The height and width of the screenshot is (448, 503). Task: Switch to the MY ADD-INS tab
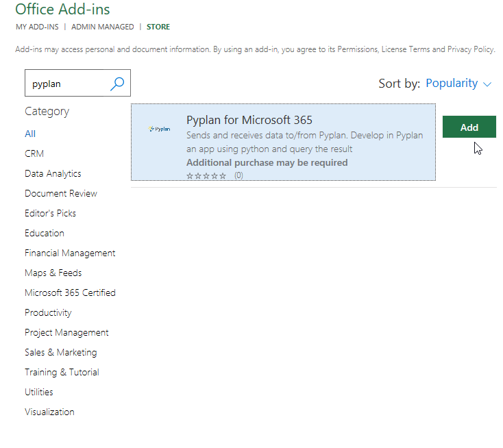click(x=37, y=27)
